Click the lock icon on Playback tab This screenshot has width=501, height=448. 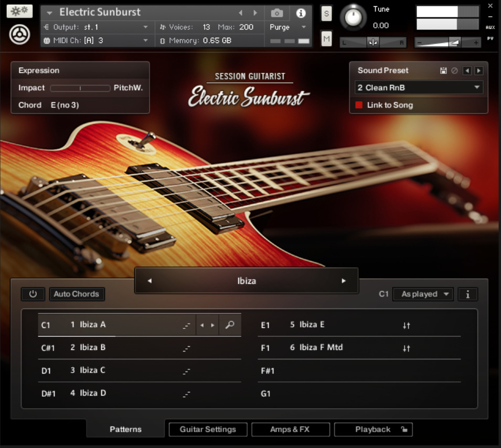404,430
